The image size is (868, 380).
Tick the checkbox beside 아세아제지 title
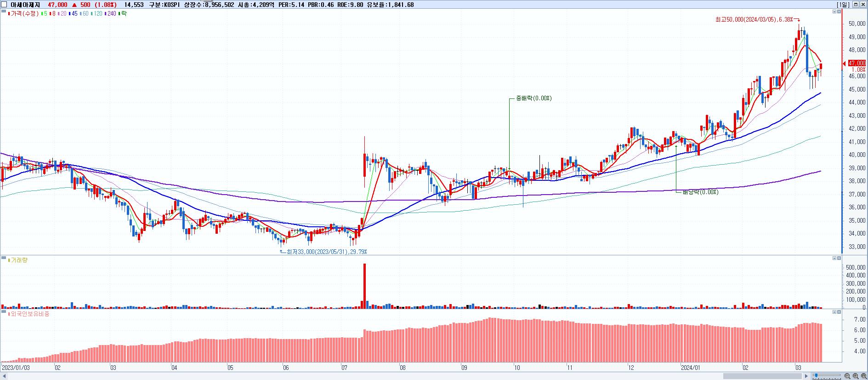[x=4, y=5]
